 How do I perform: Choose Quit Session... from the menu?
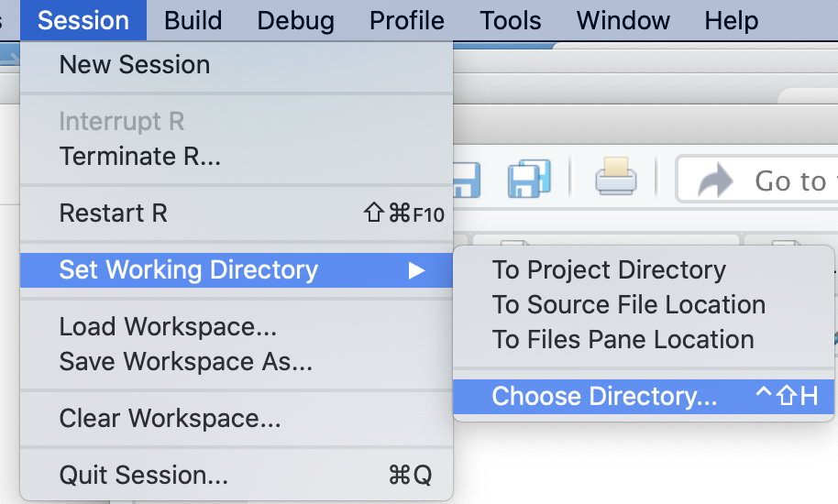click(237, 475)
